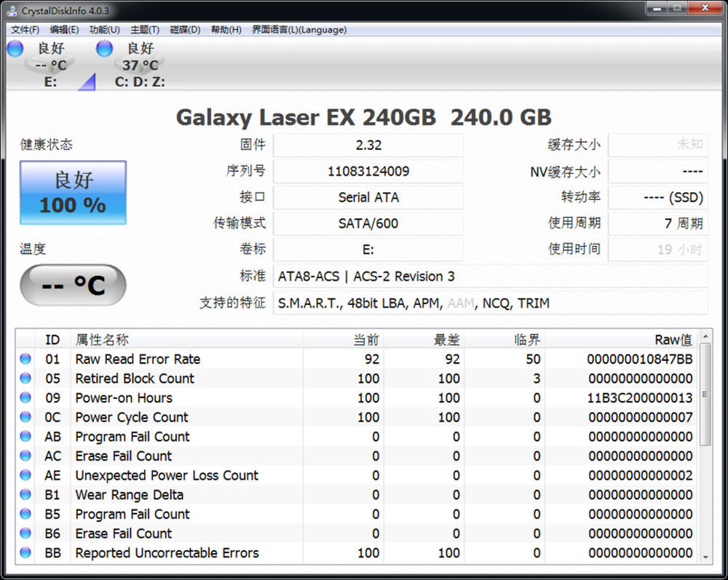
Task: Click the 当前 column header
Action: tap(344, 340)
